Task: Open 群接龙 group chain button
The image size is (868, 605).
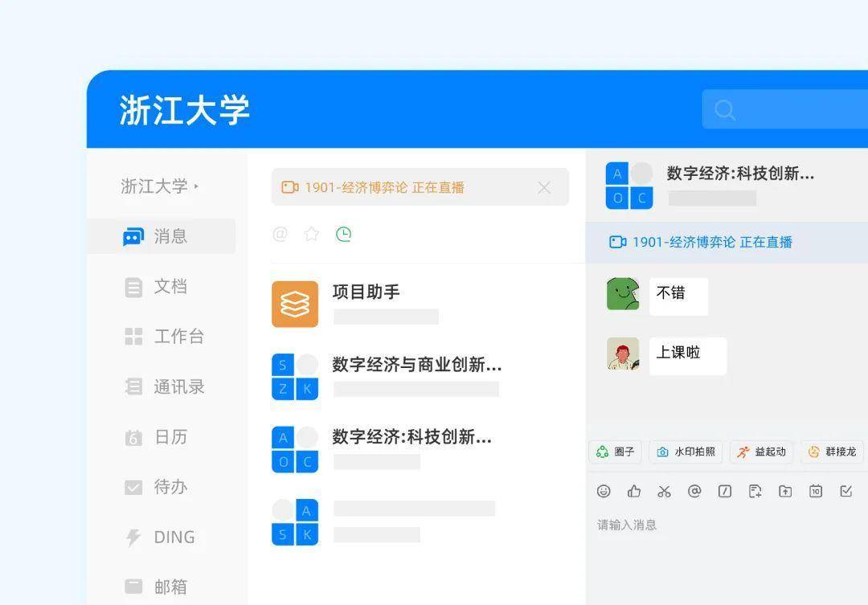Action: coord(832,452)
